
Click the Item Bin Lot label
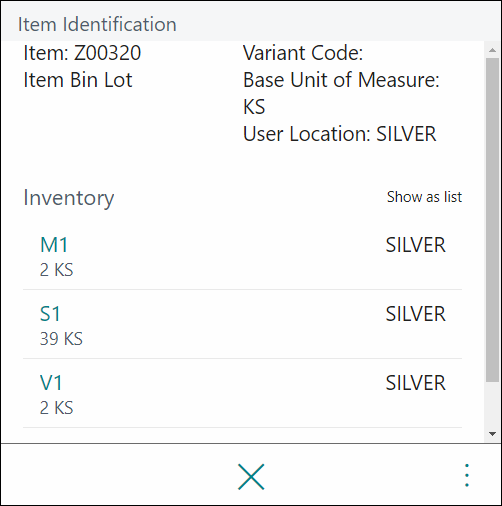coord(78,80)
